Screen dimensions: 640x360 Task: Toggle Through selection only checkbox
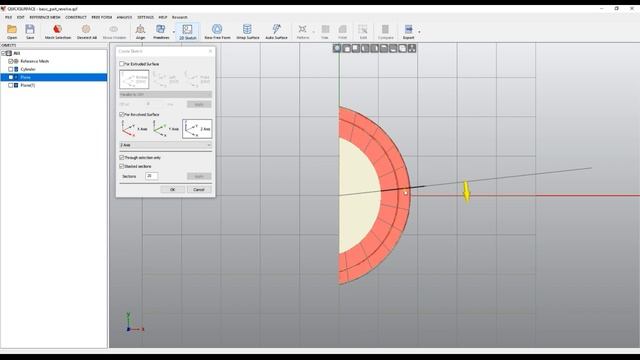tap(122, 157)
